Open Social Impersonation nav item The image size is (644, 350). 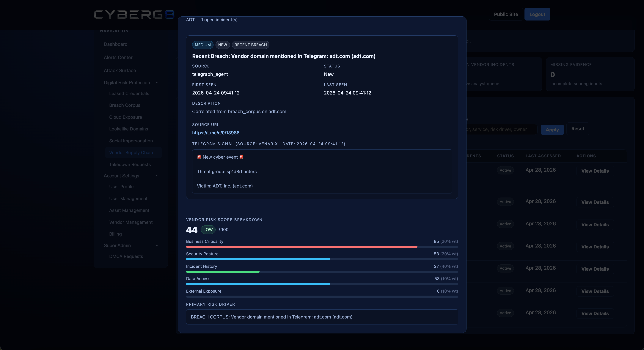point(131,141)
